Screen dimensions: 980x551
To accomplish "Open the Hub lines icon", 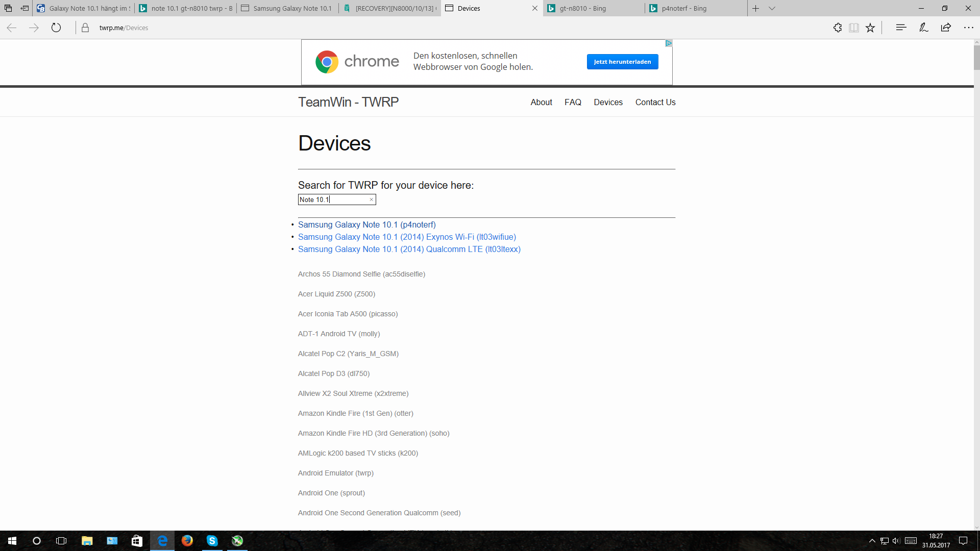I will pyautogui.click(x=901, y=28).
